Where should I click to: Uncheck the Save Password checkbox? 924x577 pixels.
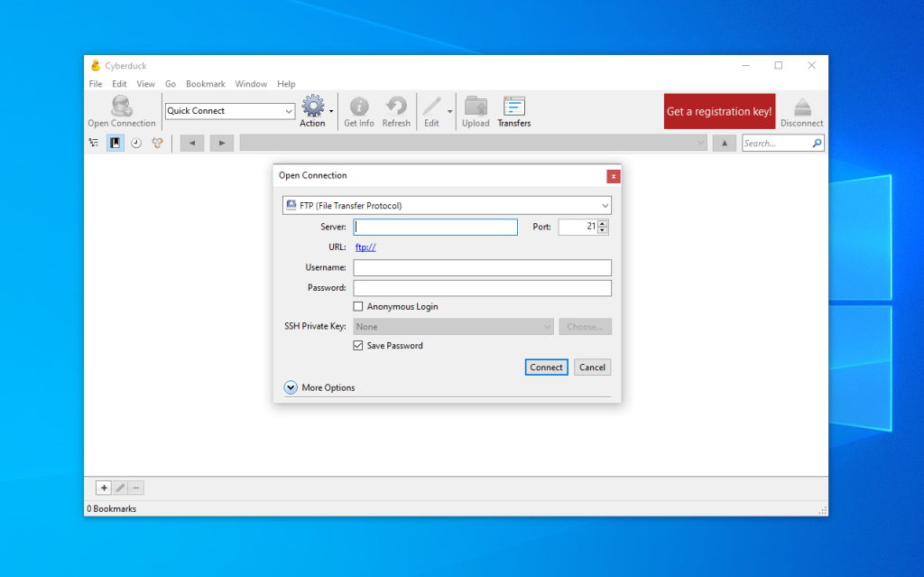pyautogui.click(x=358, y=346)
